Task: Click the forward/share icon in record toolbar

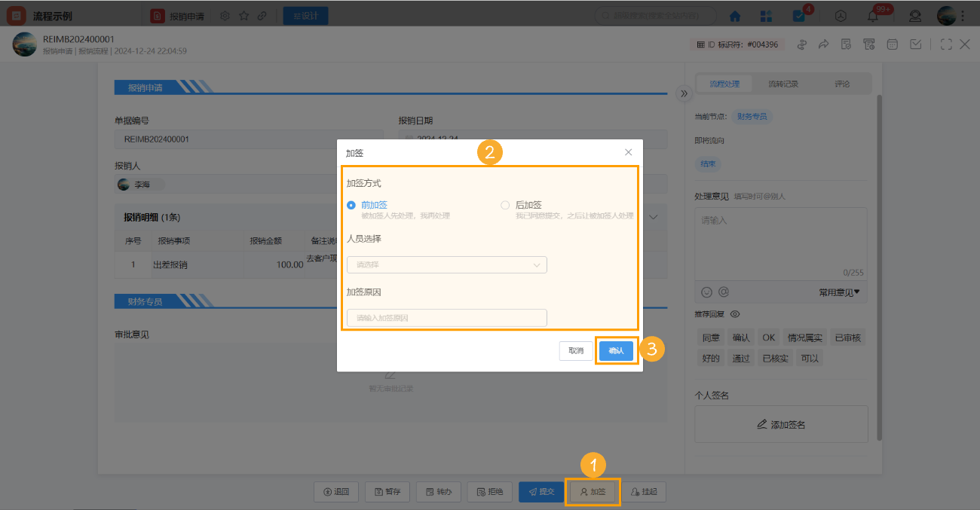Action: pyautogui.click(x=822, y=44)
